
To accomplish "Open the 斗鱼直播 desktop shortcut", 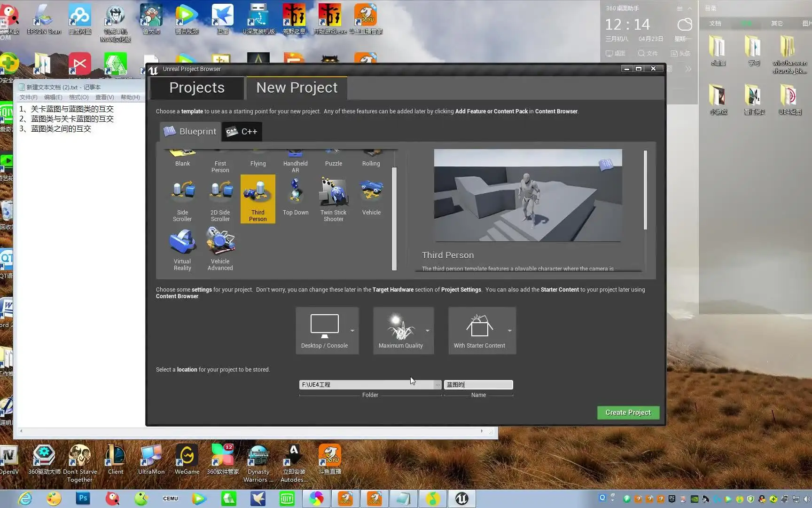I will 329,460.
